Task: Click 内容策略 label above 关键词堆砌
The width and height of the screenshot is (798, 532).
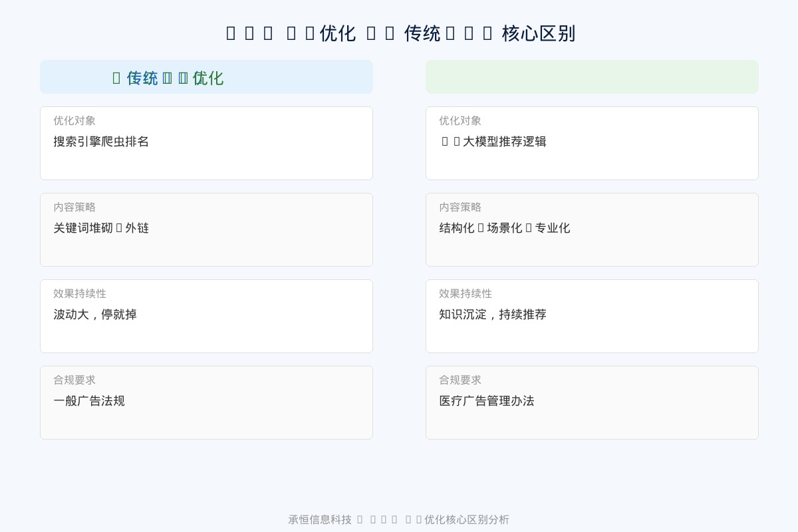Action: (x=74, y=207)
